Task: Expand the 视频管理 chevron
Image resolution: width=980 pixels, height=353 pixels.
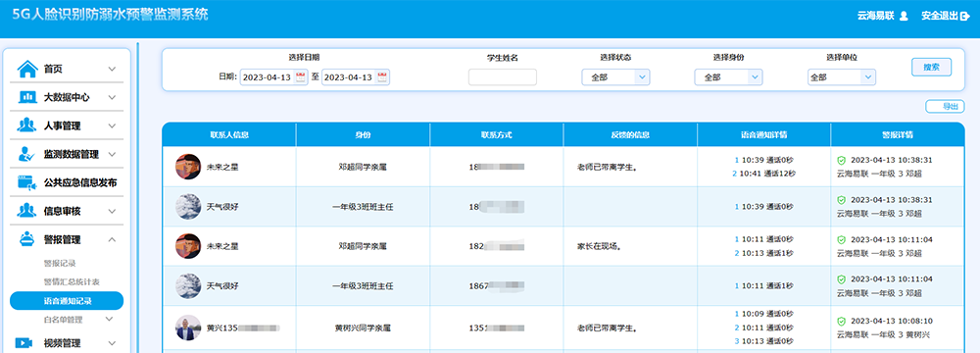Action: coord(112,343)
